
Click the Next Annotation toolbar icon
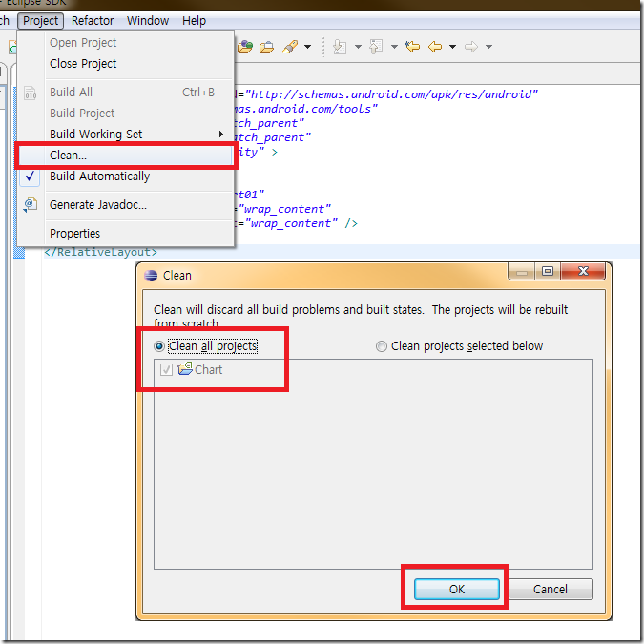click(340, 47)
